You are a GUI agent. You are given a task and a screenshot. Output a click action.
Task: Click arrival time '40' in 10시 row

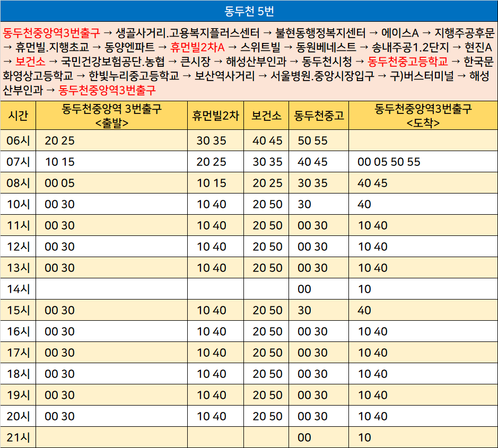coord(364,205)
